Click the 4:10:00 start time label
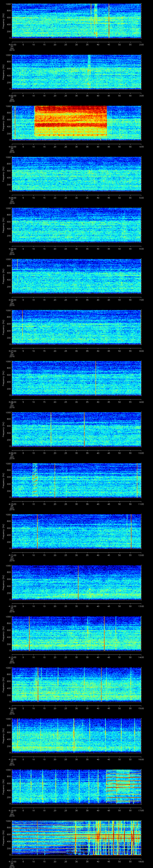This screenshot has width=153, height=868. point(12,504)
